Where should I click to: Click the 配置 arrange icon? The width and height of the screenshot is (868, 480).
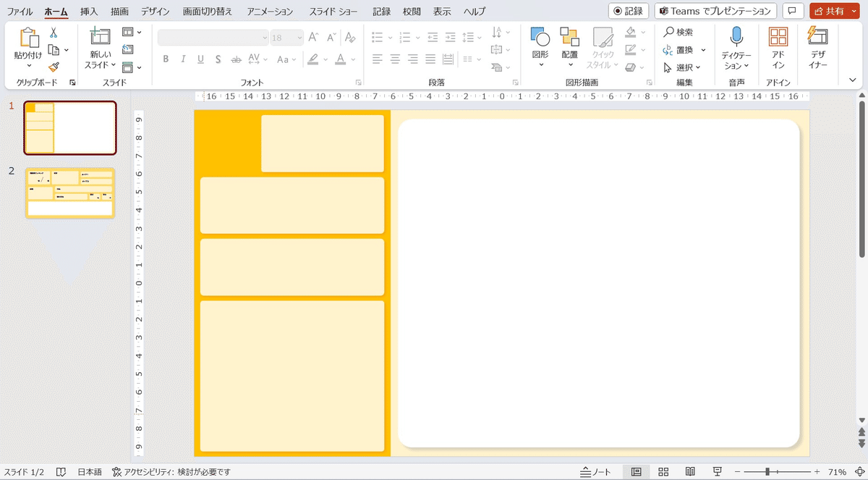[569, 38]
